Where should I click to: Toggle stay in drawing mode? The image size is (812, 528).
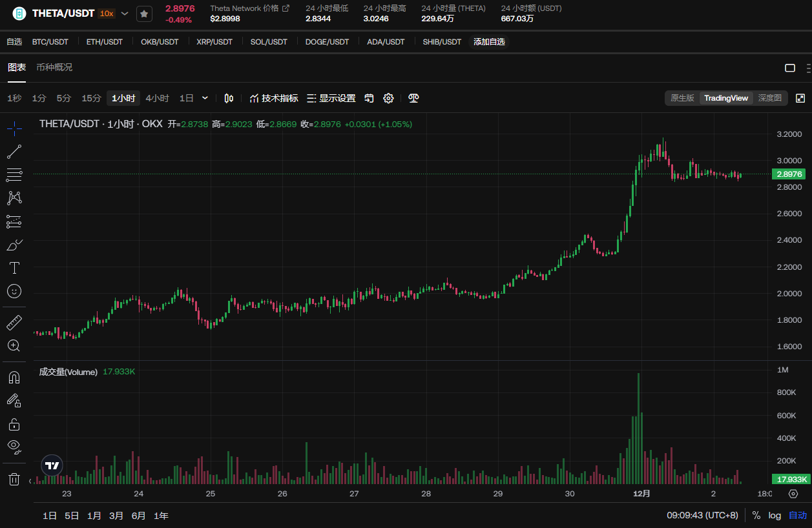(14, 400)
